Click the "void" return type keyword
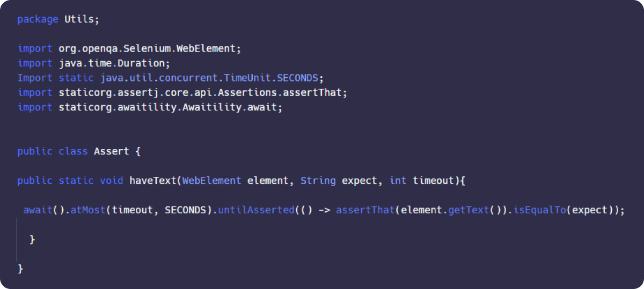This screenshot has height=289, width=644. point(112,181)
